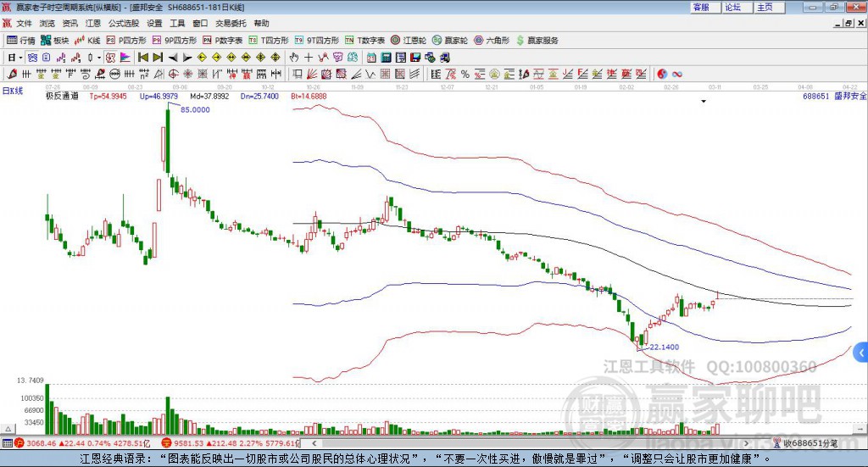Screen dimensions: 868x467
Task: Open the 江恩 menu
Action: coord(93,23)
